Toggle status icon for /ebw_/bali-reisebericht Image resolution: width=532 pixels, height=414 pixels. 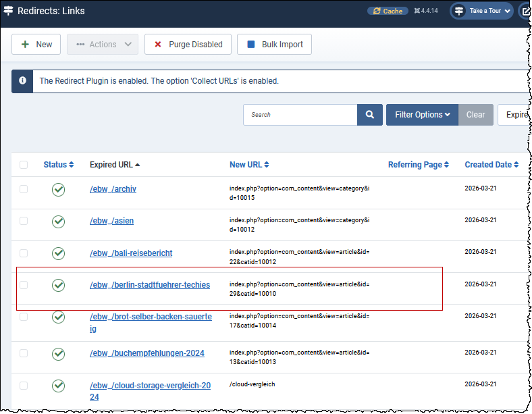tap(59, 253)
